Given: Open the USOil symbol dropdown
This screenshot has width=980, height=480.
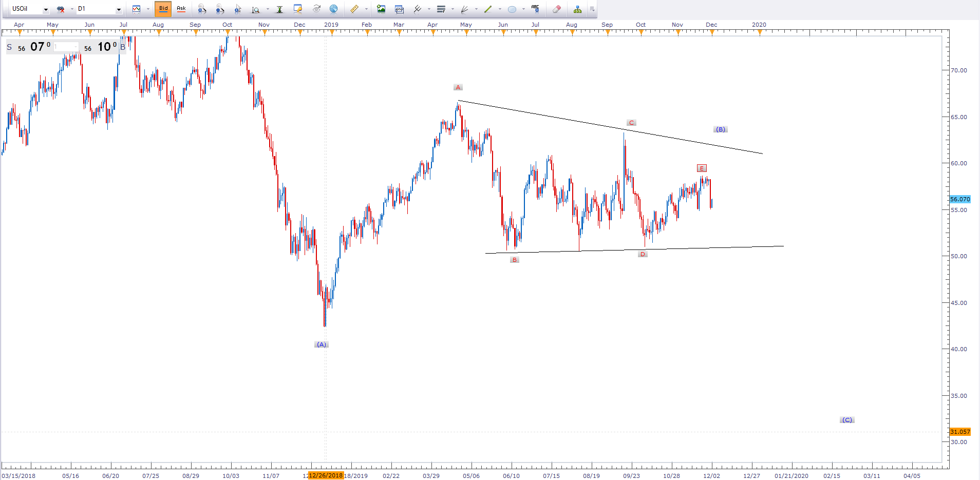Looking at the screenshot, I should coord(46,9).
